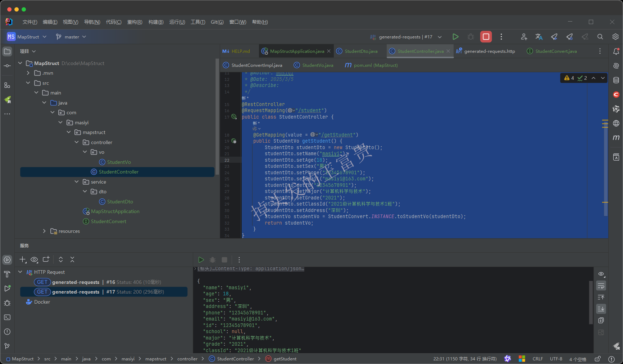The image size is (623, 364).
Task: Open the Problems tool window icon
Action: pyautogui.click(x=7, y=332)
